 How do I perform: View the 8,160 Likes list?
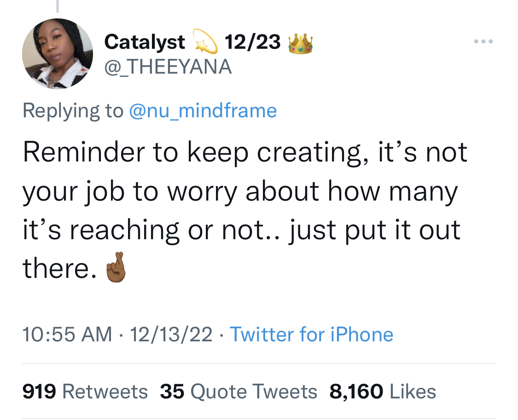point(383,391)
